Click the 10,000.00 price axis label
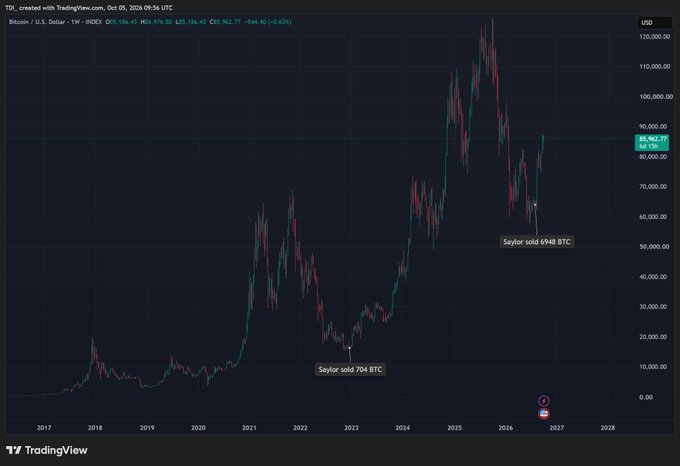Screen dimensions: 680x466 [x=653, y=367]
